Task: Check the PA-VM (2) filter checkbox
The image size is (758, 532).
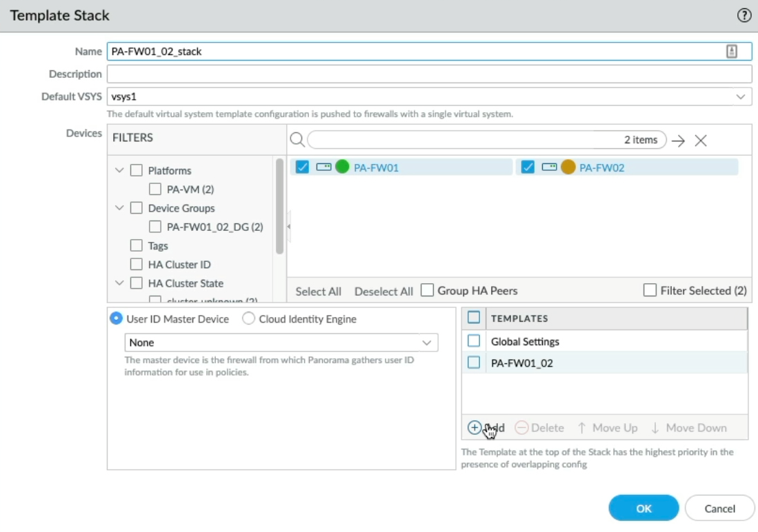Action: 154,189
